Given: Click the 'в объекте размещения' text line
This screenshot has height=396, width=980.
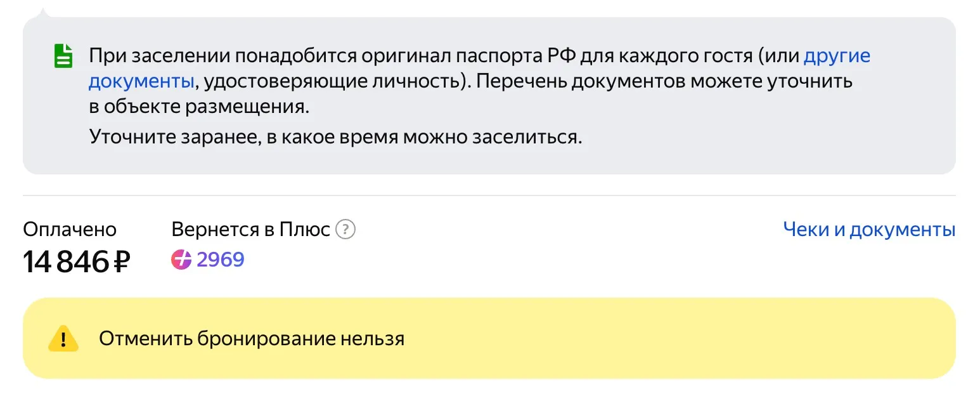Looking at the screenshot, I should tap(198, 107).
